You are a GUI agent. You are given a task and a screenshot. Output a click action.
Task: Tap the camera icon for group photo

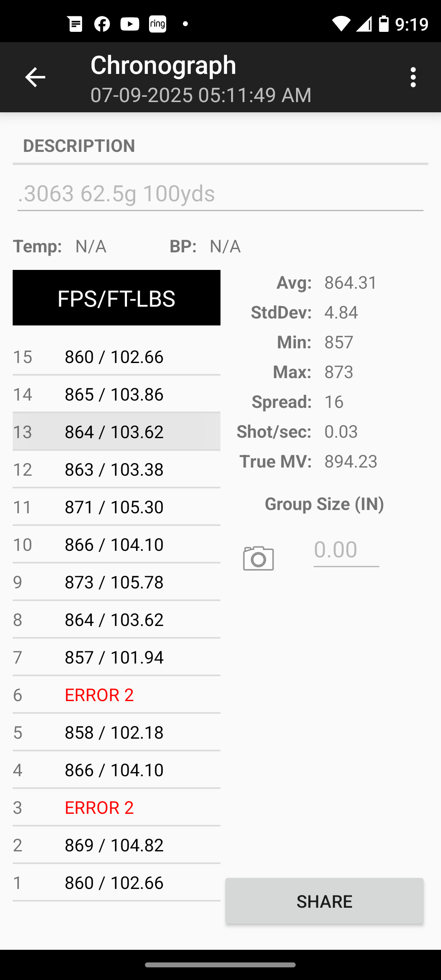(258, 558)
